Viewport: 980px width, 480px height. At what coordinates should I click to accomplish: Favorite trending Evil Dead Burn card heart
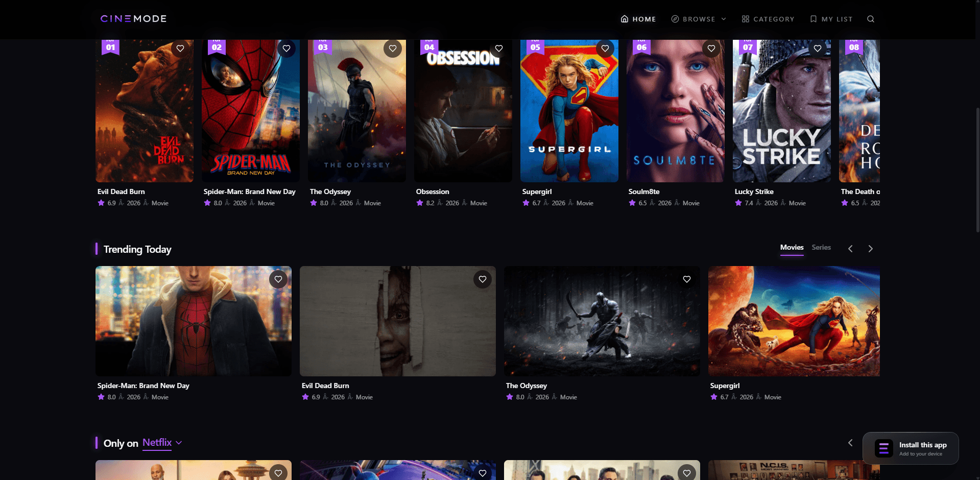tap(483, 279)
